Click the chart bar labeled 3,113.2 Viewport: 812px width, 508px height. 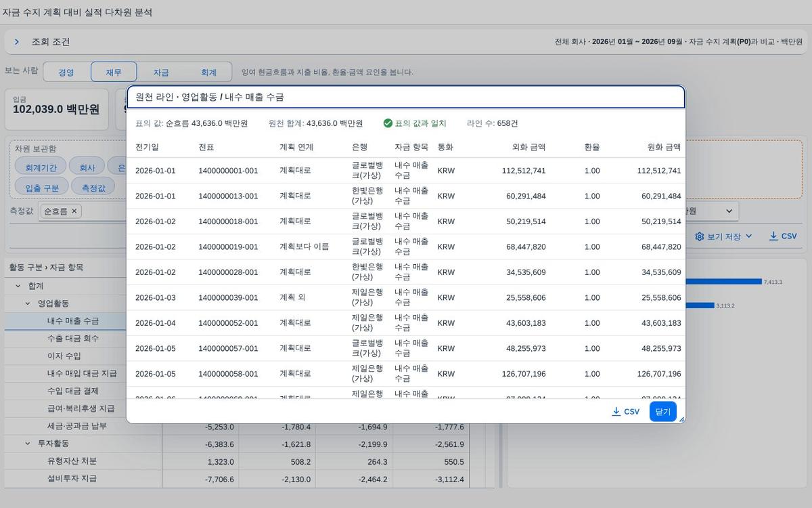(x=700, y=305)
